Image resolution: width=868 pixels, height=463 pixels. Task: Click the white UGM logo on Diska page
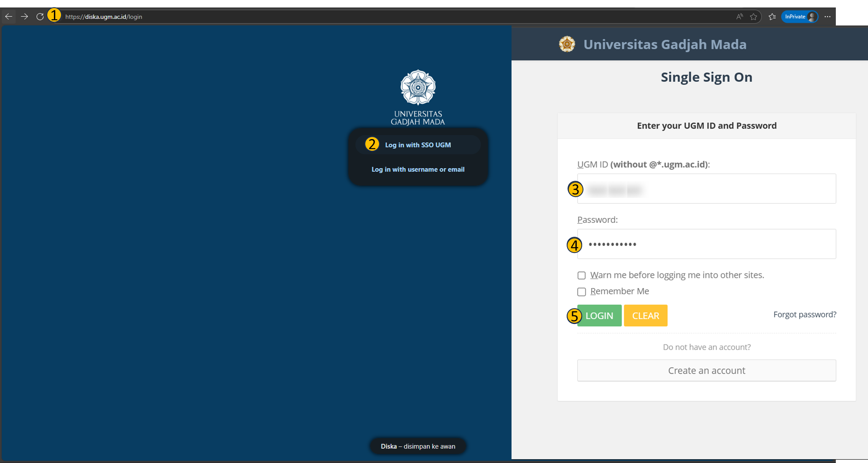point(418,97)
